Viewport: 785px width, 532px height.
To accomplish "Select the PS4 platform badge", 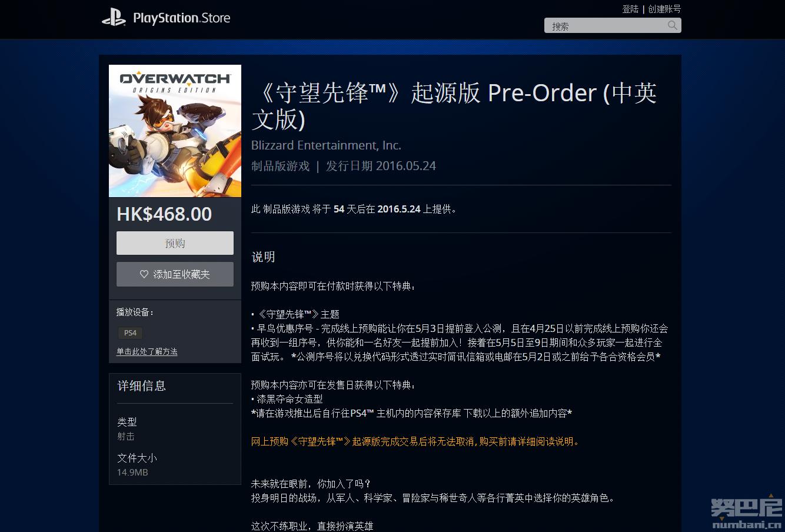I will coord(130,332).
